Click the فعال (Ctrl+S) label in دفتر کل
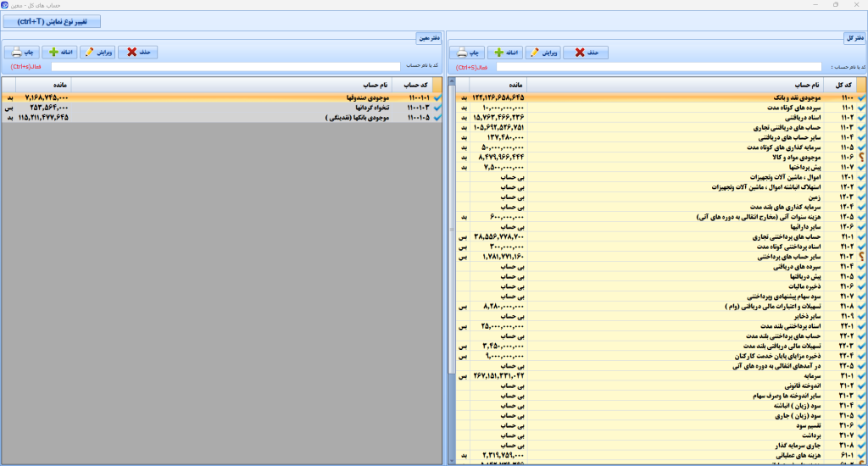Viewport: 868px width, 466px height. [471, 68]
